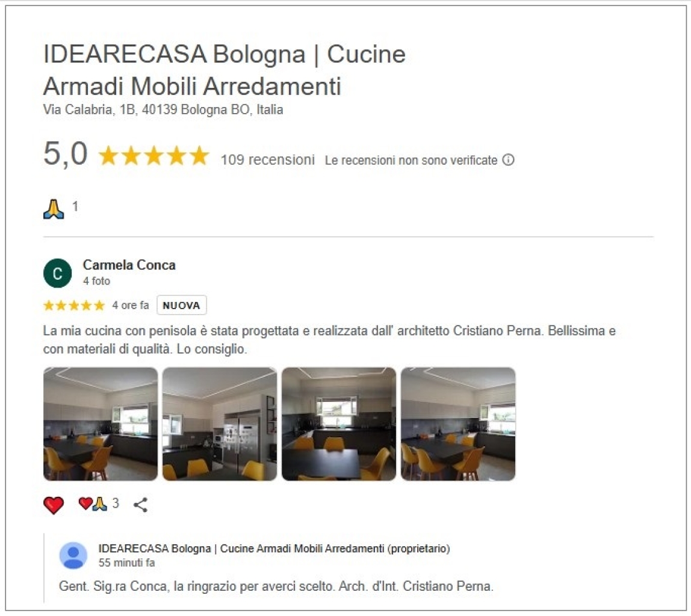The image size is (691, 616).
Task: Click the '4 foto' reviewer details
Action: [x=96, y=281]
